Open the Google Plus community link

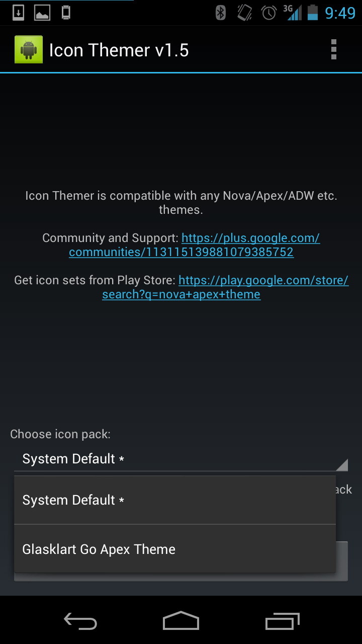[x=195, y=245]
